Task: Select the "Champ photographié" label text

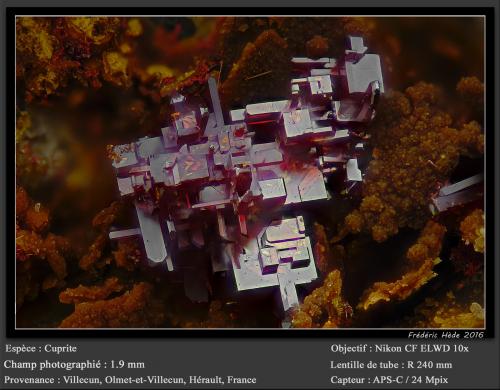Action: [52, 365]
